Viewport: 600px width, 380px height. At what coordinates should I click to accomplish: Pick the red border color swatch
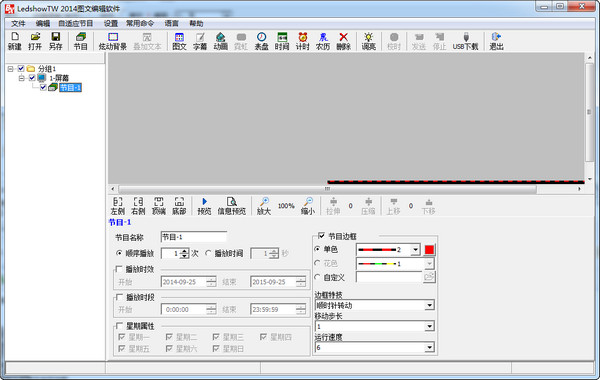click(429, 250)
